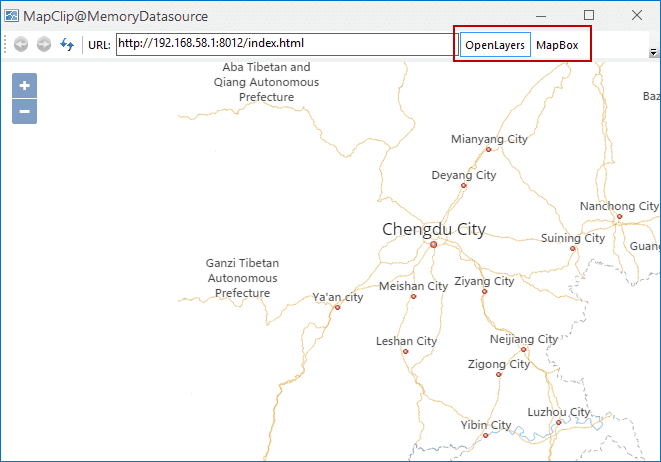The height and width of the screenshot is (462, 661).
Task: Click the Suining City label
Action: click(573, 238)
